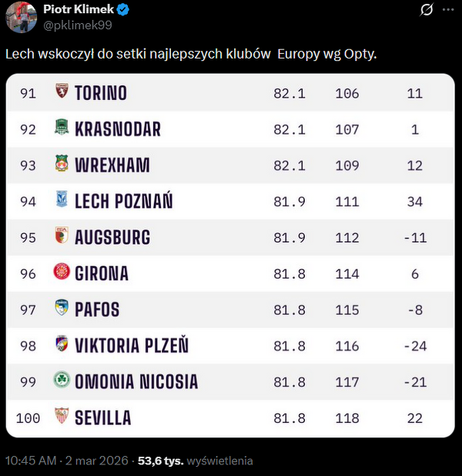
Task: Click the LECH POZNAŃ team name
Action: coord(123,201)
